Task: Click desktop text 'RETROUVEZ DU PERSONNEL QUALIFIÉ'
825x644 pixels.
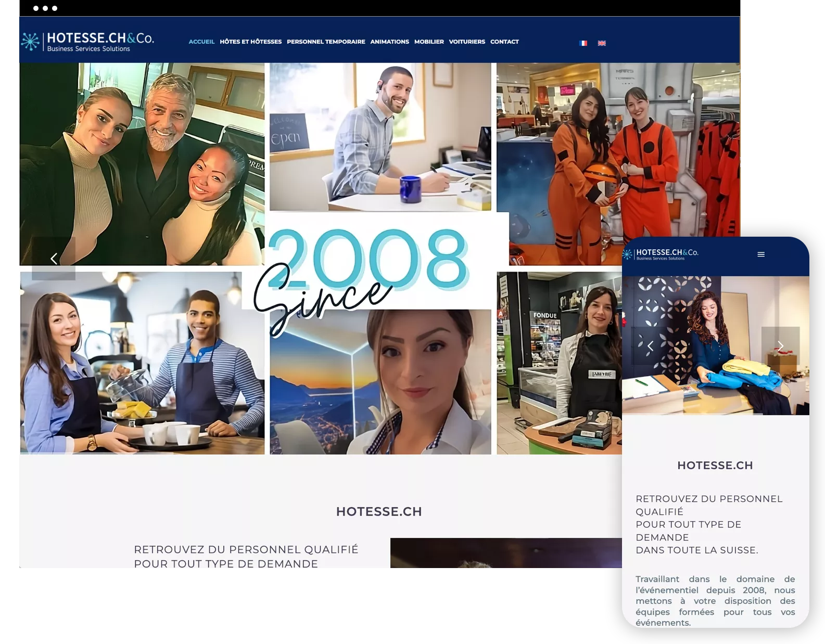Action: tap(246, 549)
